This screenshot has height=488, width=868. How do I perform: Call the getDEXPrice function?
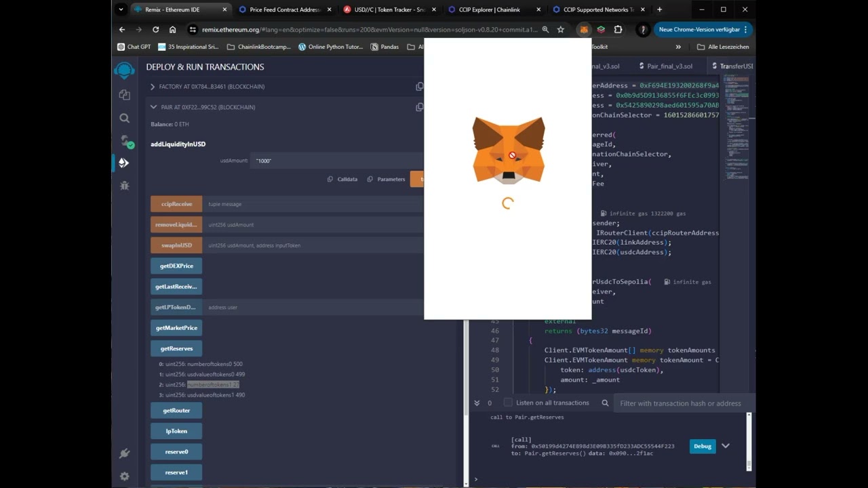click(x=176, y=266)
